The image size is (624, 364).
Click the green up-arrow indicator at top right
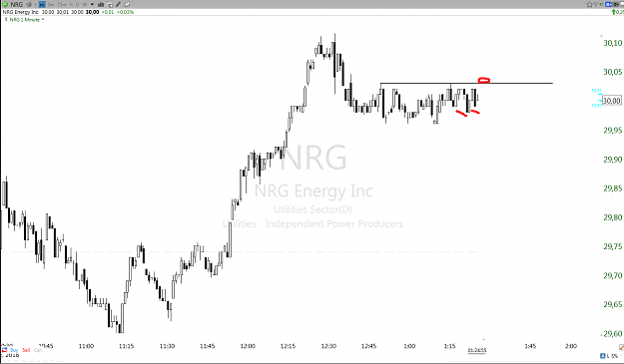[x=613, y=12]
